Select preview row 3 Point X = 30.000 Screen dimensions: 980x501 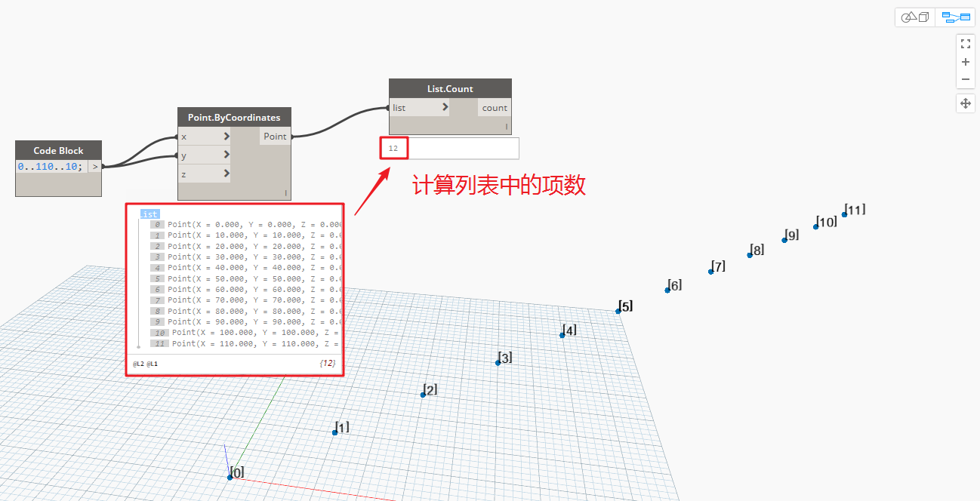[x=245, y=257]
